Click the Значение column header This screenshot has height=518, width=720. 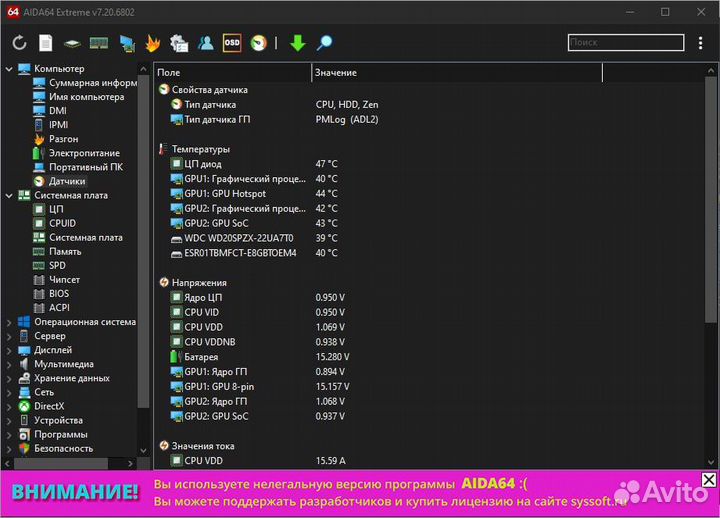(x=457, y=73)
